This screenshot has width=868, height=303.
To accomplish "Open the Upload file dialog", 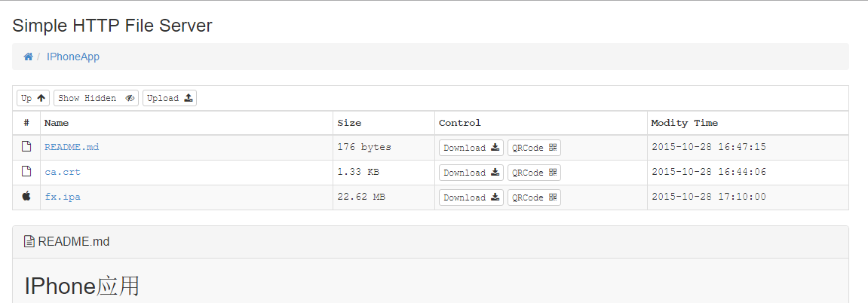I will (170, 98).
